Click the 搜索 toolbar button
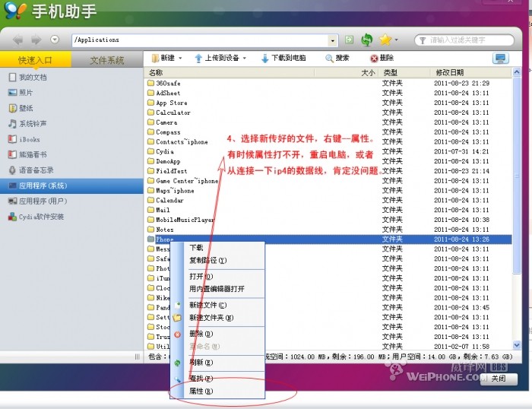The width and height of the screenshot is (532, 409). [337, 58]
